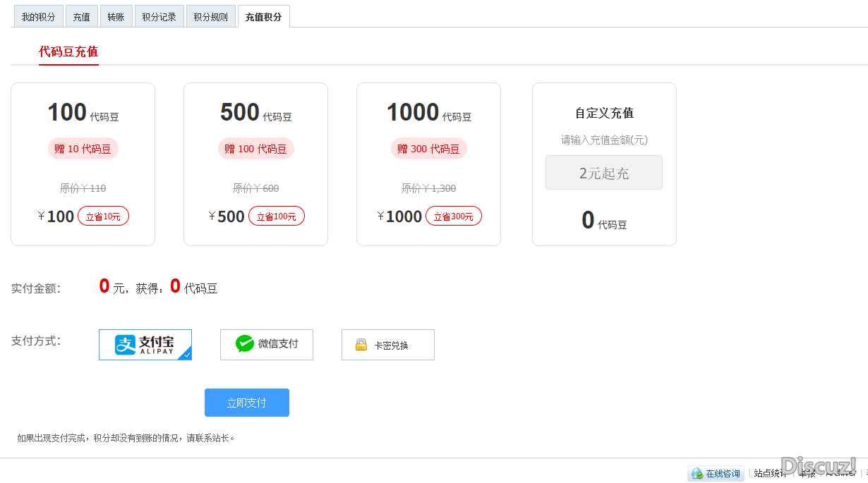Open the 充值 tab
This screenshot has height=483, width=868.
click(81, 17)
